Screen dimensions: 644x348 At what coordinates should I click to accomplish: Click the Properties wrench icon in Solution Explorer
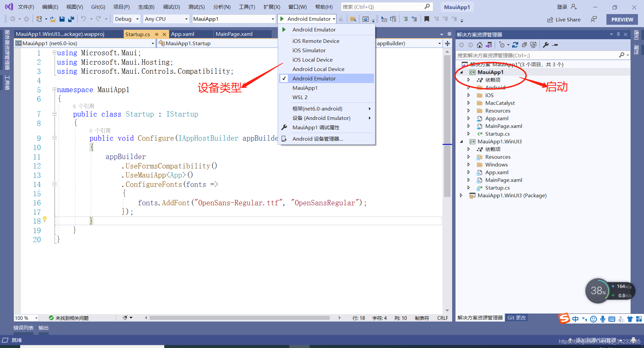[x=546, y=45]
